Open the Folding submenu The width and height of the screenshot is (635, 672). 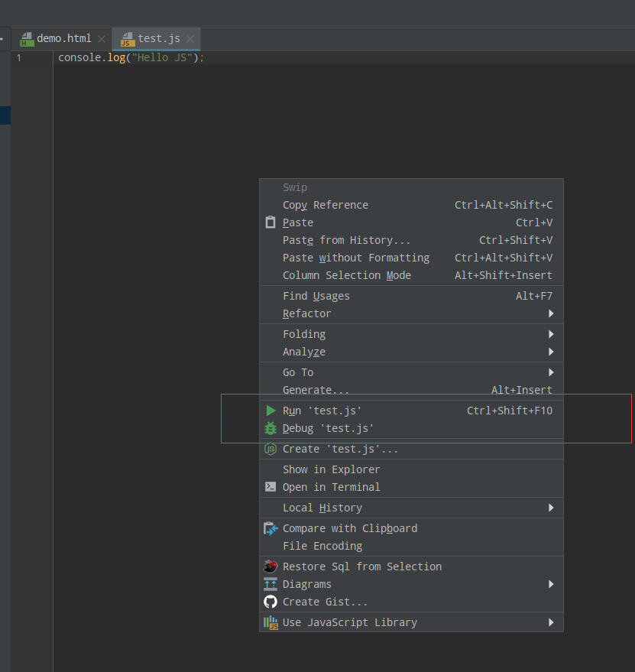click(411, 334)
